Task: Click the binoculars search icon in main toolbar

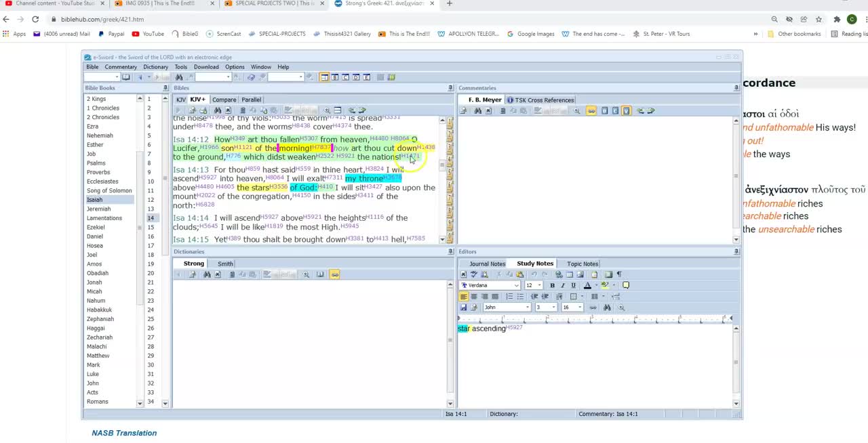Action: coord(179,77)
